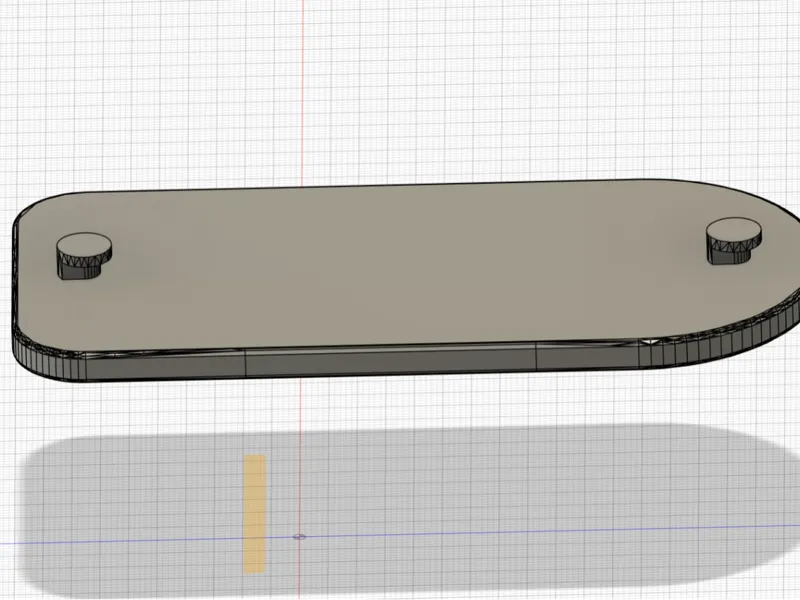
Task: Click the origin point marker on the grid
Action: [x=299, y=537]
